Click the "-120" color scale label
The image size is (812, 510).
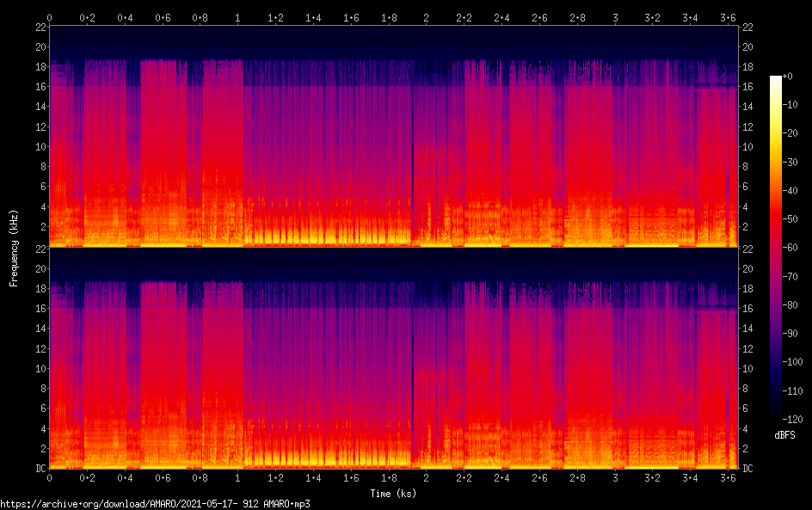pos(793,420)
